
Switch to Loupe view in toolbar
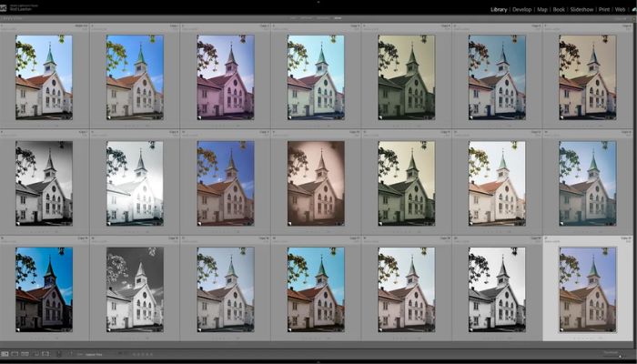pyautogui.click(x=15, y=353)
